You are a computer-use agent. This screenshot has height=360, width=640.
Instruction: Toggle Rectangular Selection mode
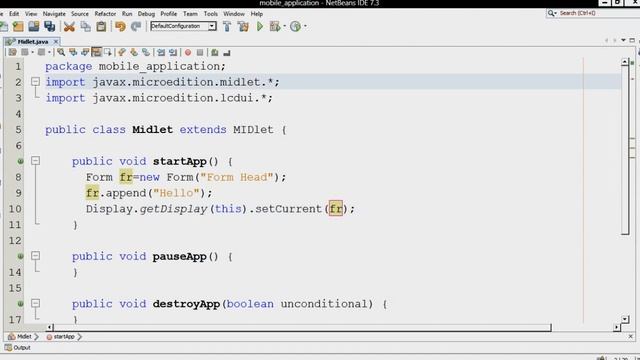(x=108, y=52)
